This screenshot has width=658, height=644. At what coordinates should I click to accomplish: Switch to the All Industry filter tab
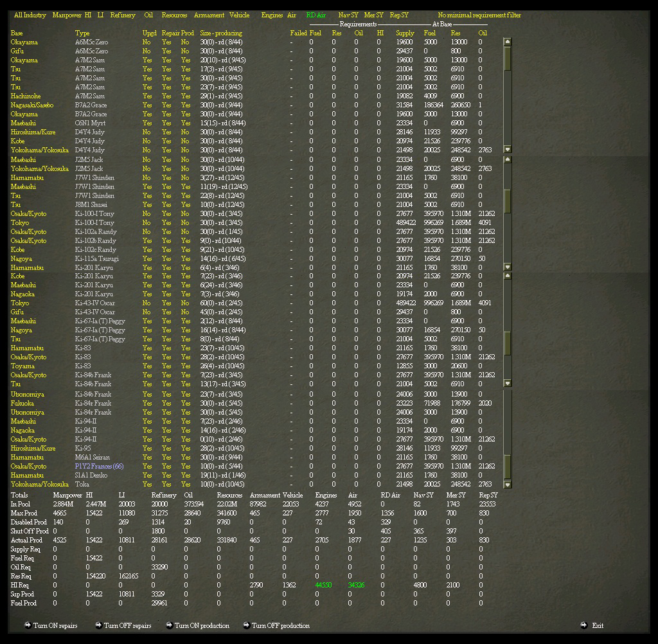[30, 15]
